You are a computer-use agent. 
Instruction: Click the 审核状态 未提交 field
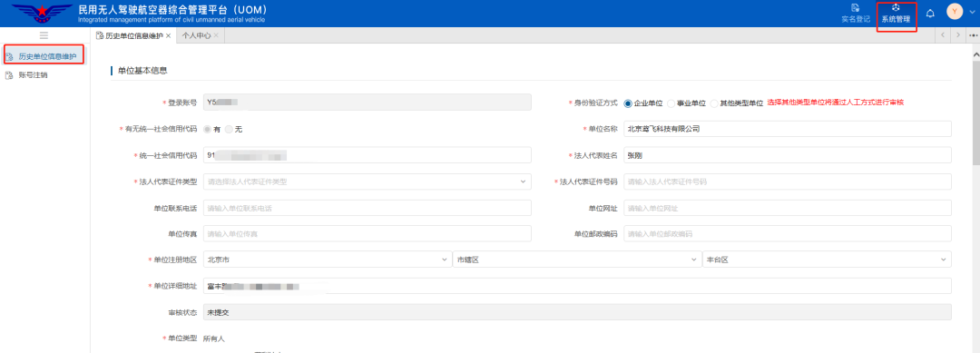click(577, 312)
